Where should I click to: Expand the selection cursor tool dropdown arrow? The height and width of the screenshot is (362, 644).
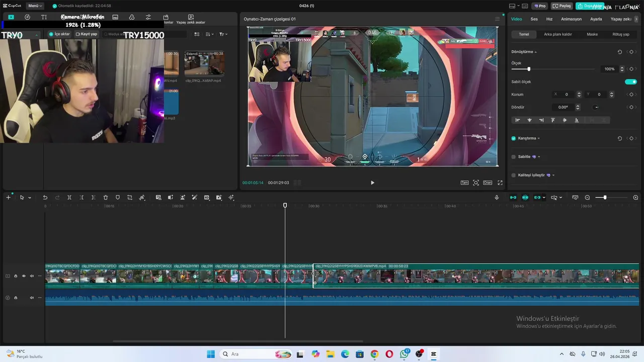pos(30,198)
